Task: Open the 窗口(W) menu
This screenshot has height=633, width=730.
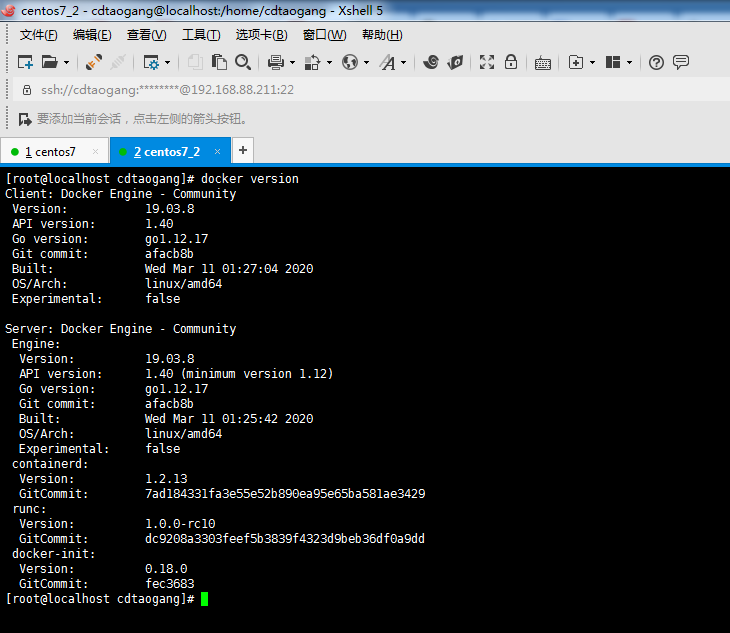Action: 324,35
